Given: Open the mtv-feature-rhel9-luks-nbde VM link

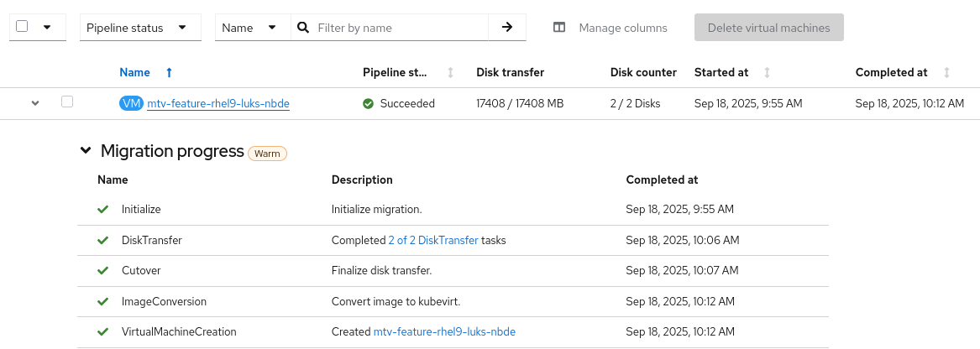Looking at the screenshot, I should 218,104.
